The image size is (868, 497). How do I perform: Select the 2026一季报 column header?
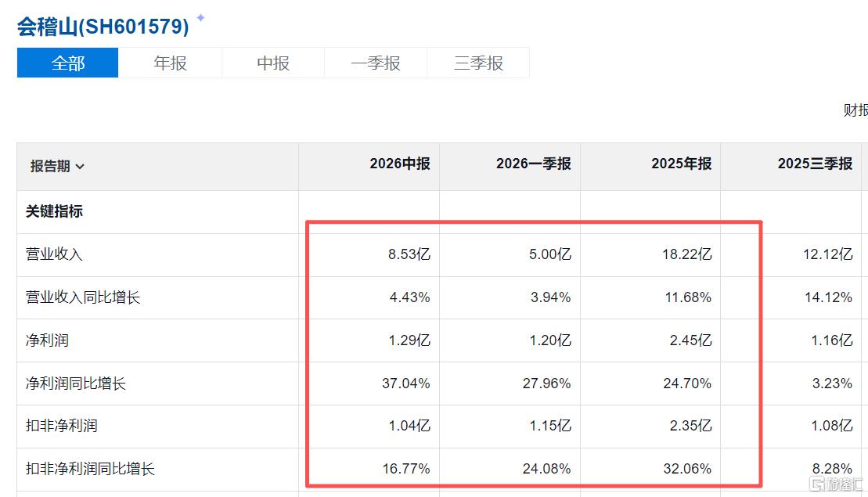coord(533,164)
